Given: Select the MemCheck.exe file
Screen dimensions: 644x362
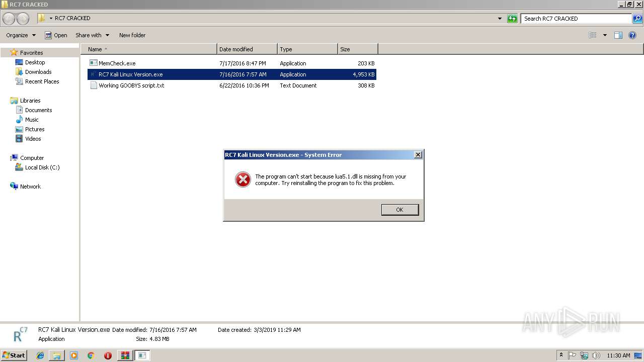Looking at the screenshot, I should click(x=231, y=63).
